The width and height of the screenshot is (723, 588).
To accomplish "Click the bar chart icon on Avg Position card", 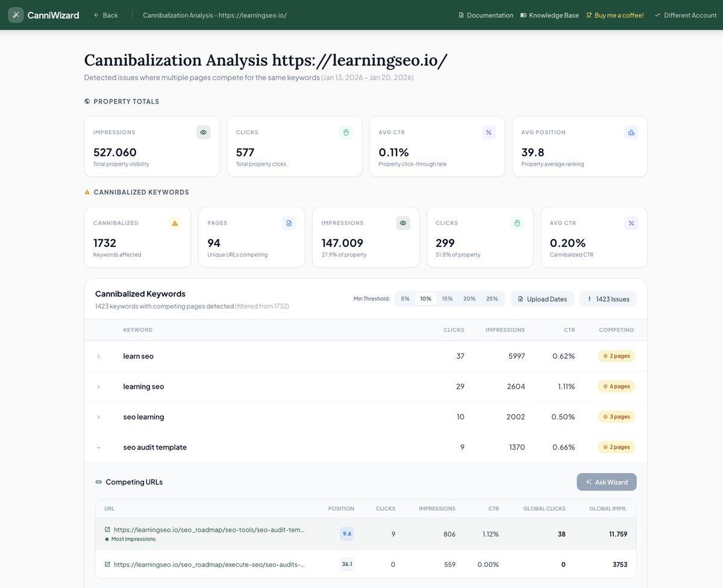I will click(x=631, y=132).
